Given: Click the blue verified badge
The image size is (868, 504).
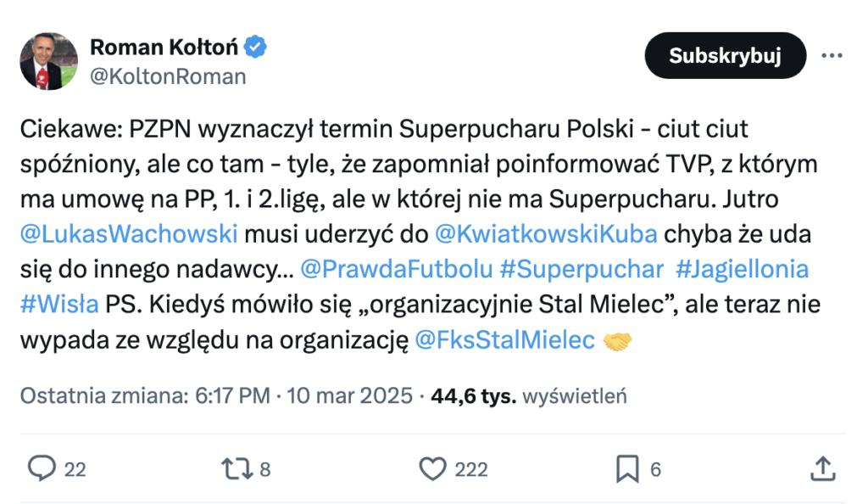Looking at the screenshot, I should click(257, 47).
